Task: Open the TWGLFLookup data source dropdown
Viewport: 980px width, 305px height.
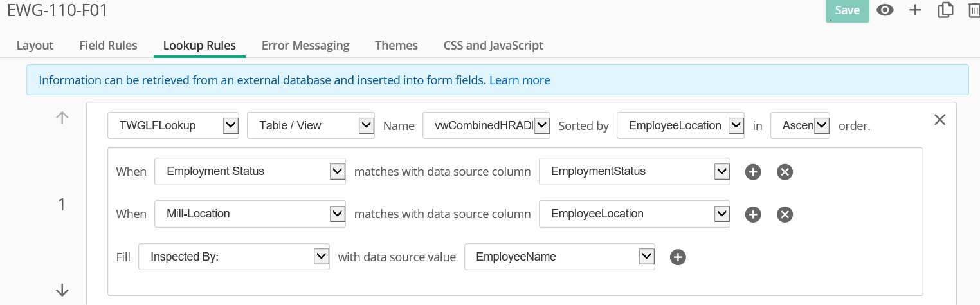Action: (x=173, y=125)
